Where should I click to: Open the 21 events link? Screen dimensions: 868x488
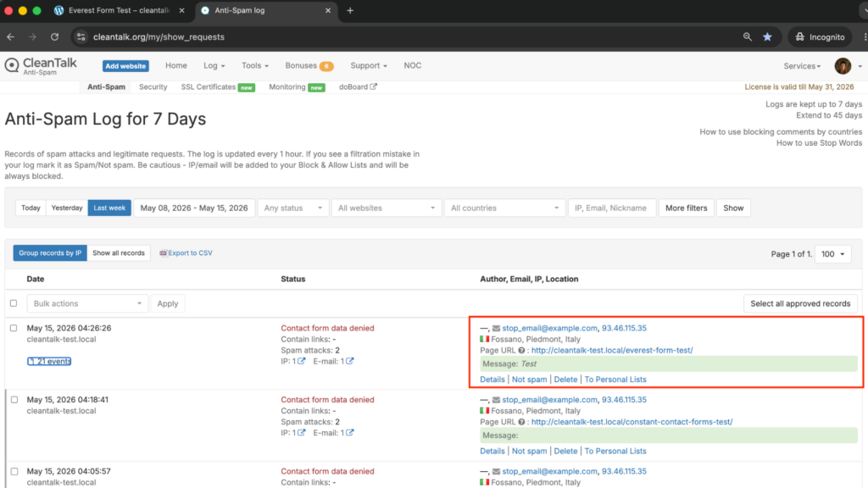49,361
